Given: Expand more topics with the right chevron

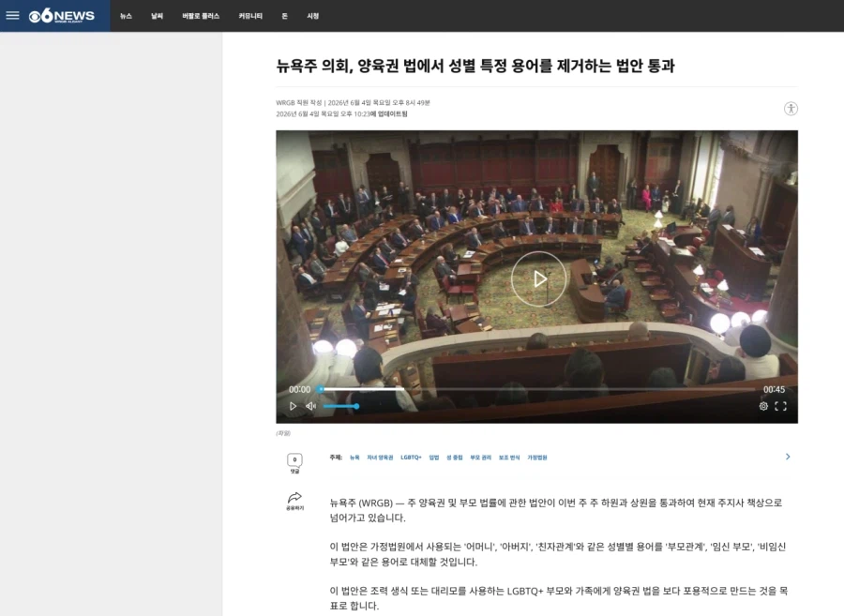Looking at the screenshot, I should [x=788, y=457].
